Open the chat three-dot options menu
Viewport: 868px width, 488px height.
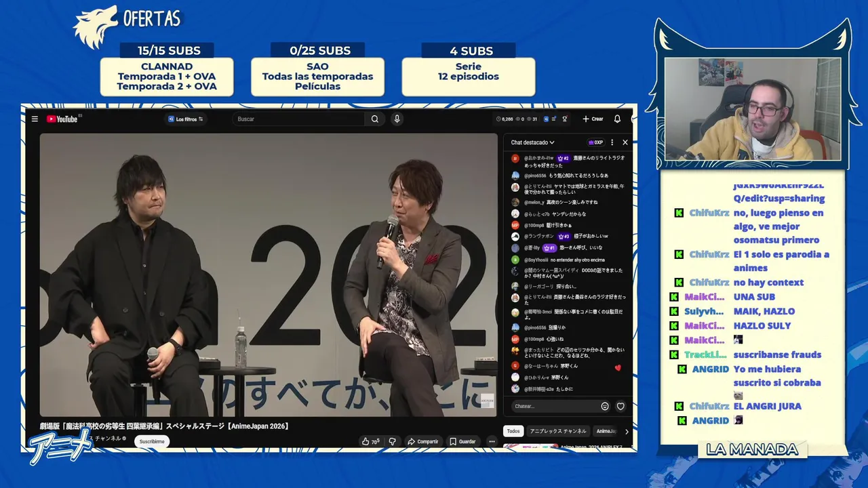click(612, 142)
